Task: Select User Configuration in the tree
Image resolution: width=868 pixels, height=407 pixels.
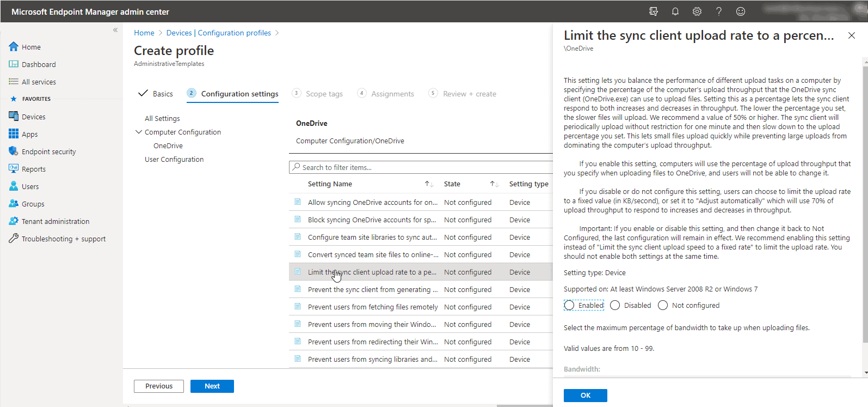Action: (x=174, y=159)
